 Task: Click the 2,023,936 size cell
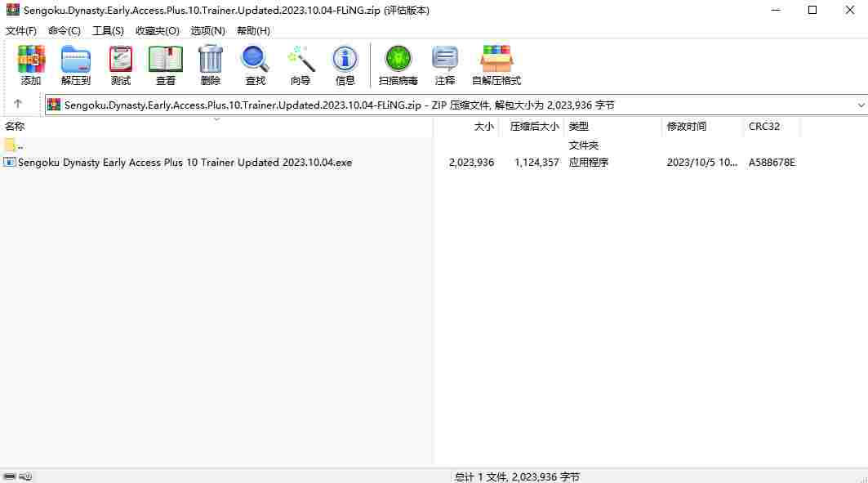tap(472, 163)
